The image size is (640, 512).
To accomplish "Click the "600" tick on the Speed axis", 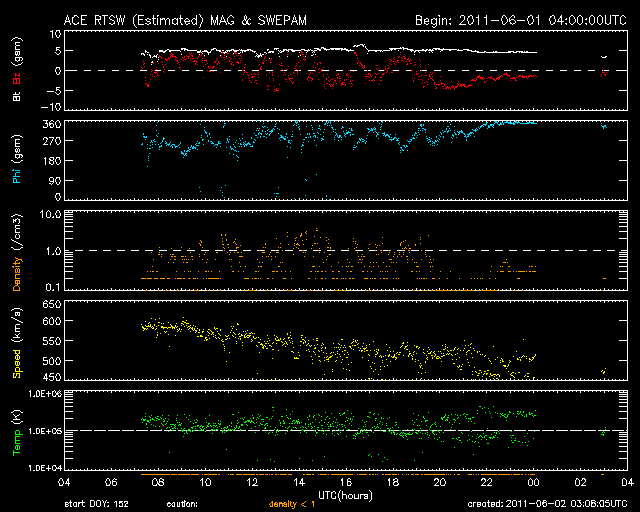I will coord(52,321).
